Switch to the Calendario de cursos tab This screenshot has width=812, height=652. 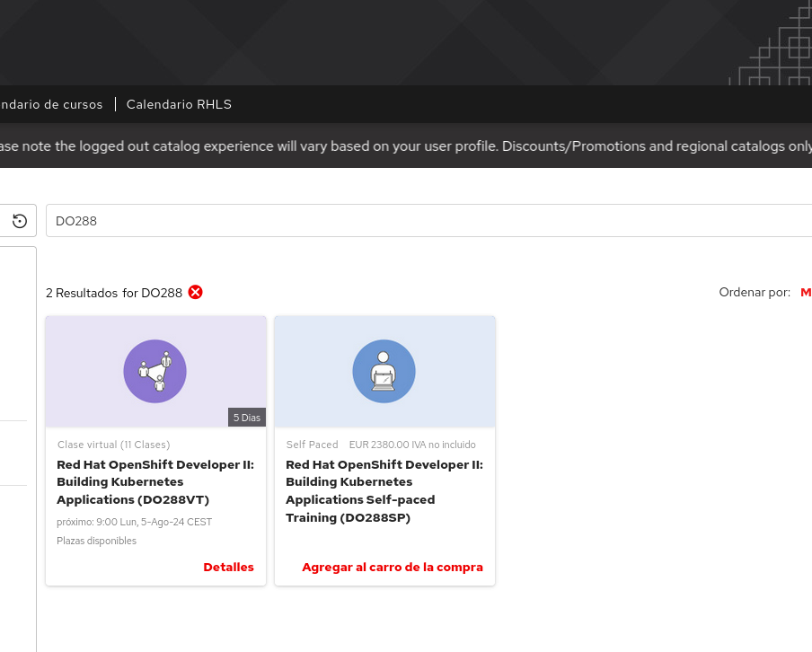coord(51,104)
